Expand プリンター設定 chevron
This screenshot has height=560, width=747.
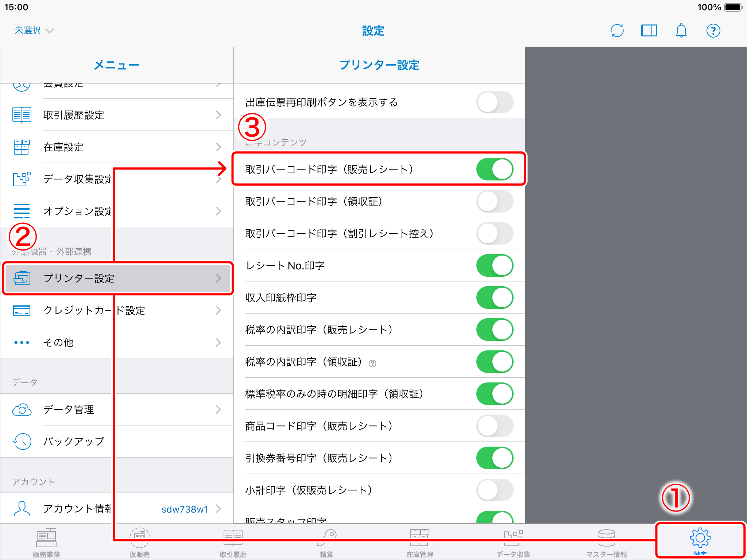[218, 278]
